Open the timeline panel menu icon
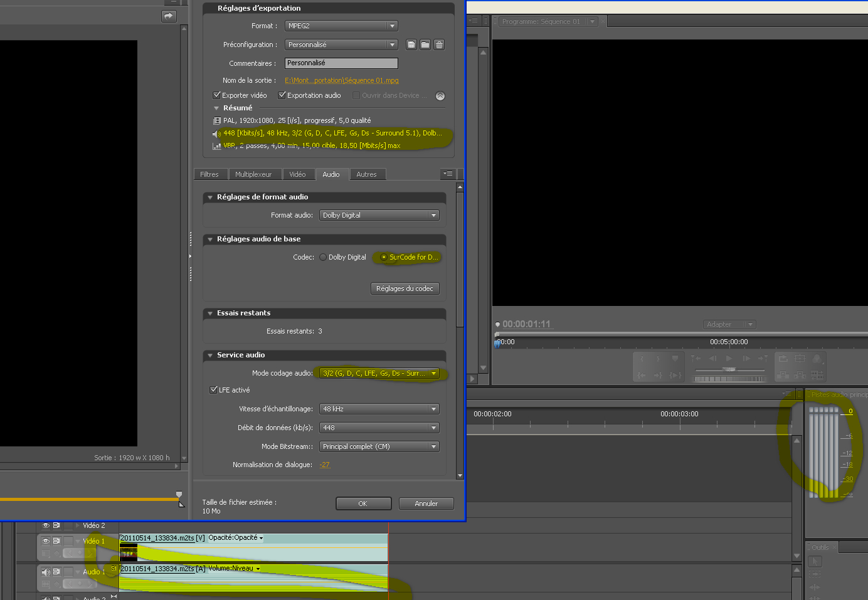Screen dimensions: 868x600 (786, 394)
